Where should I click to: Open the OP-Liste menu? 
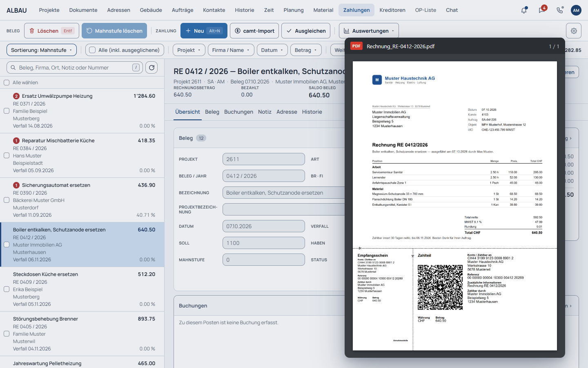[x=425, y=10]
